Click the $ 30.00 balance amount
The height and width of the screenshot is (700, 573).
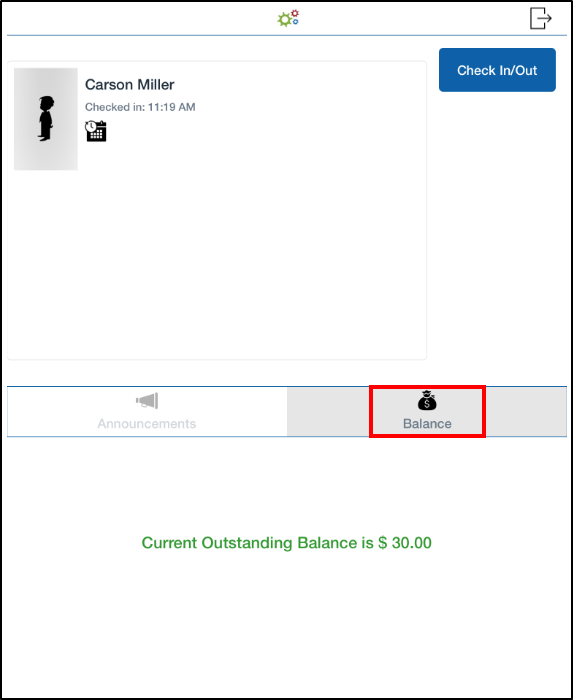pos(405,543)
